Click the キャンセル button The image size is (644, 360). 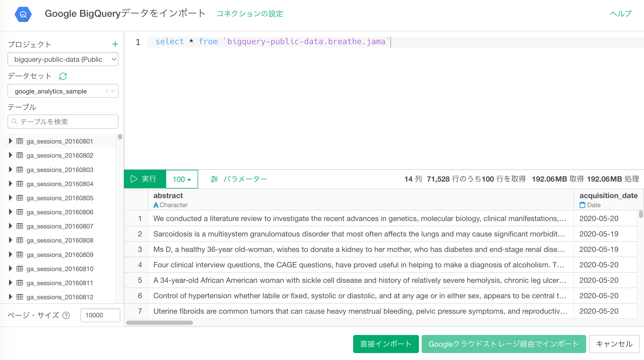click(x=614, y=344)
